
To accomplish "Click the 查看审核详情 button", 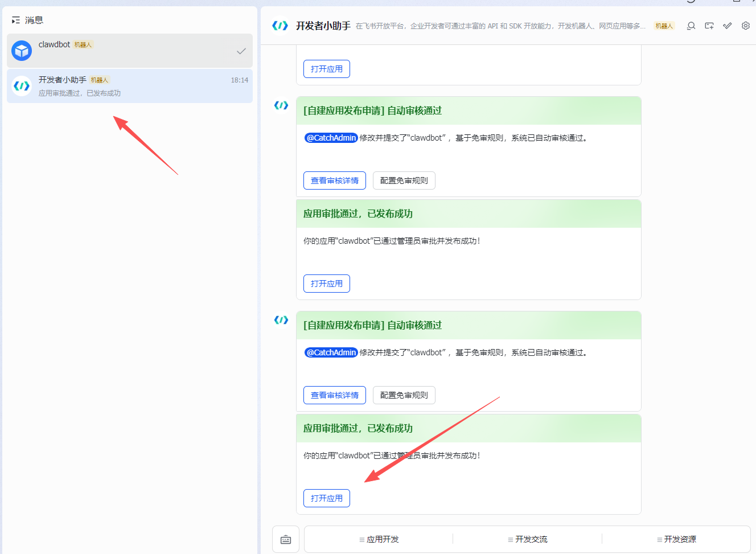I will pos(334,180).
